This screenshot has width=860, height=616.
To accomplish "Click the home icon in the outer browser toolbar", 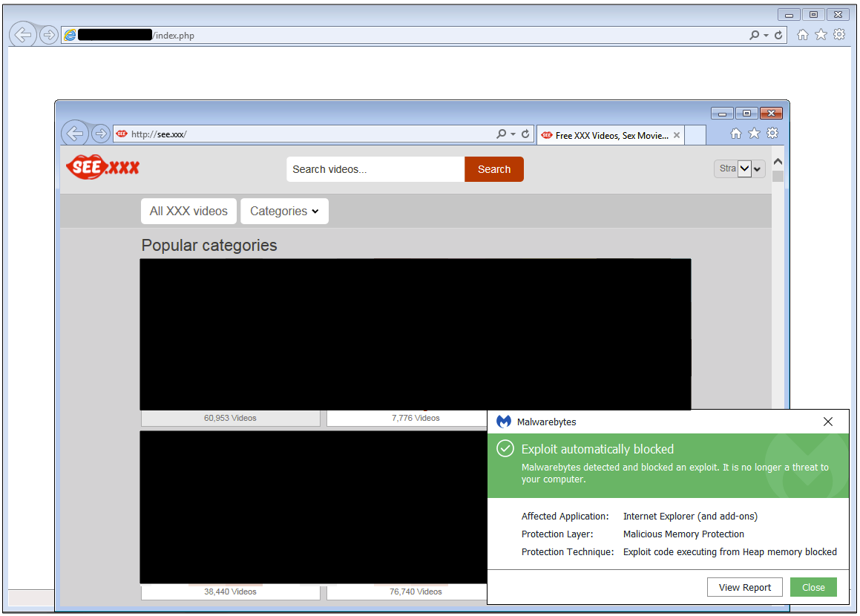I will [x=802, y=34].
